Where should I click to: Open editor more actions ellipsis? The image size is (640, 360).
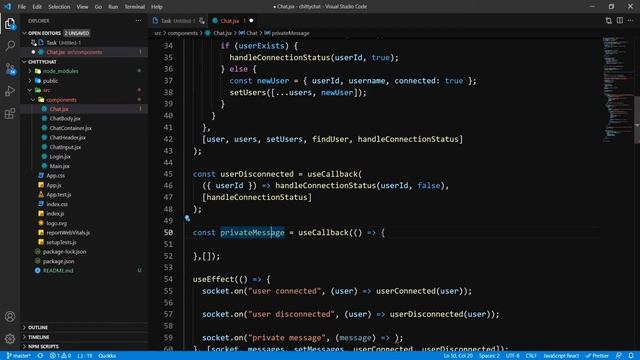pyautogui.click(x=631, y=20)
